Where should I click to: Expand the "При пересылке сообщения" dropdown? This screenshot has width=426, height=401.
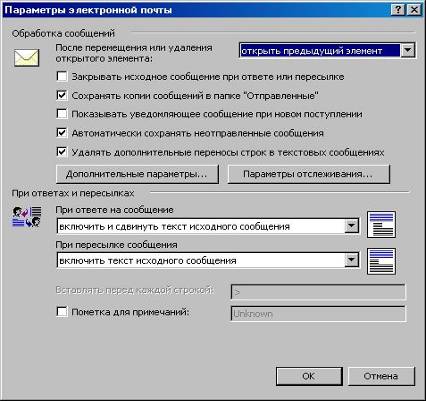(351, 260)
